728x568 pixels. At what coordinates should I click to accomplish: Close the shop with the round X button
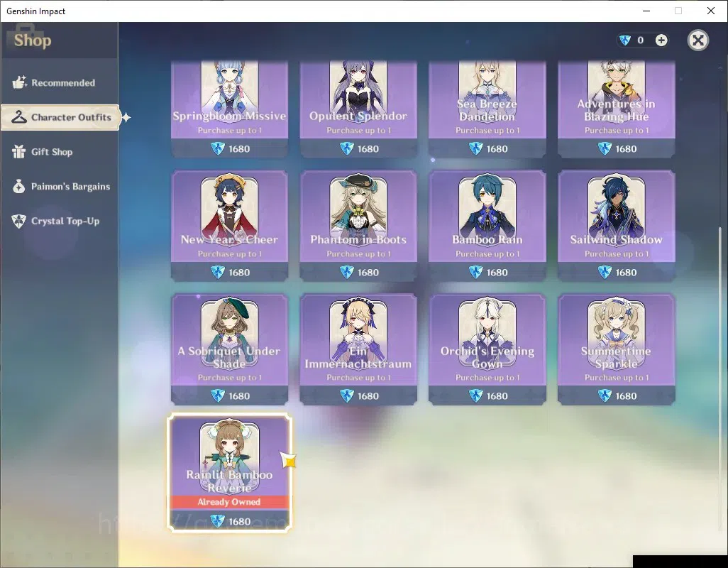(x=697, y=40)
